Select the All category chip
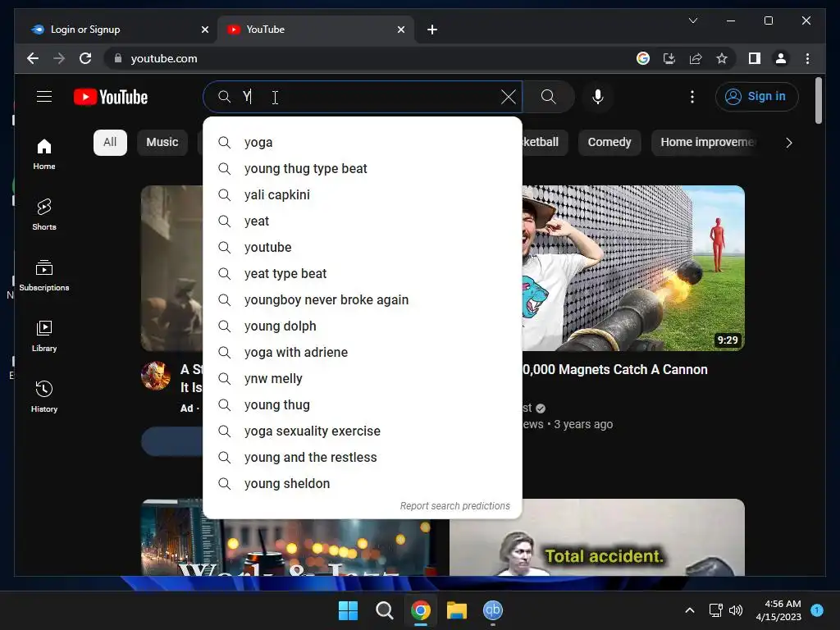This screenshot has height=630, width=840. [110, 143]
